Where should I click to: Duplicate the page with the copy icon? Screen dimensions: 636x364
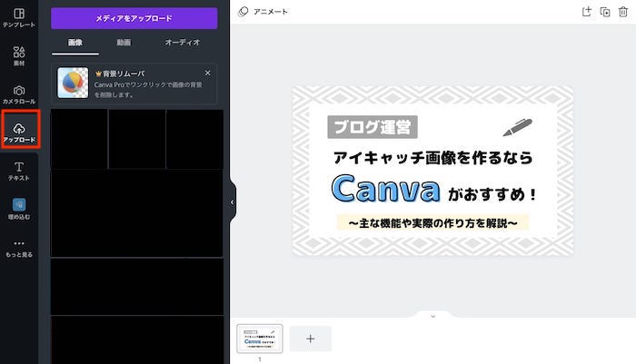pos(605,12)
